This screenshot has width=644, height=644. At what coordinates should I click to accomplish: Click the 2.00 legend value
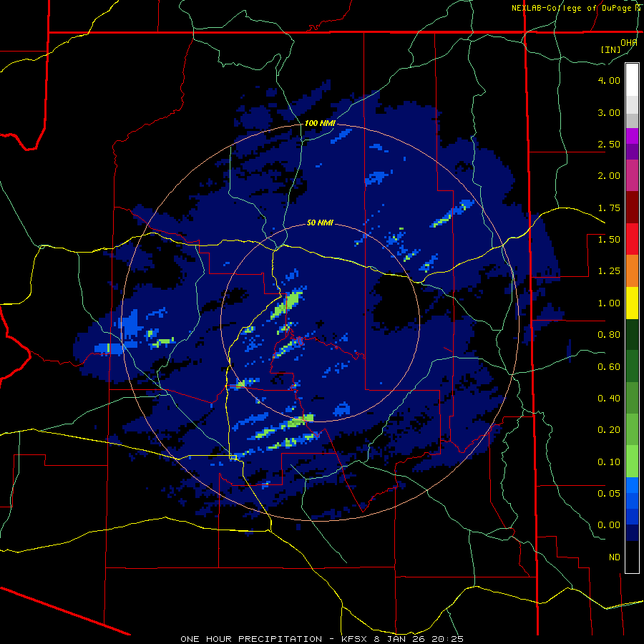pyautogui.click(x=609, y=176)
